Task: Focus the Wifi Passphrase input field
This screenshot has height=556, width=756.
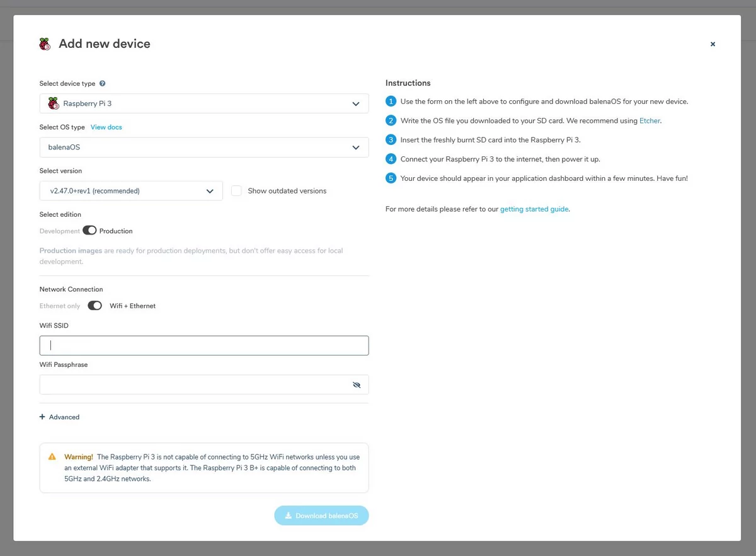Action: point(204,385)
